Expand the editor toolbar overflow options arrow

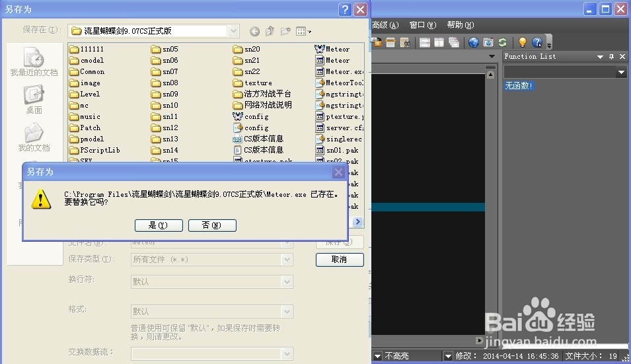click(549, 43)
